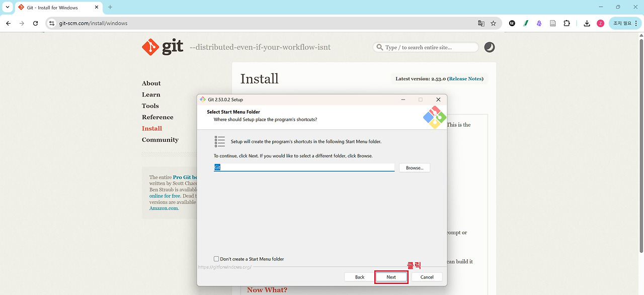Open a new browser tab
The image size is (644, 295).
pyautogui.click(x=110, y=7)
